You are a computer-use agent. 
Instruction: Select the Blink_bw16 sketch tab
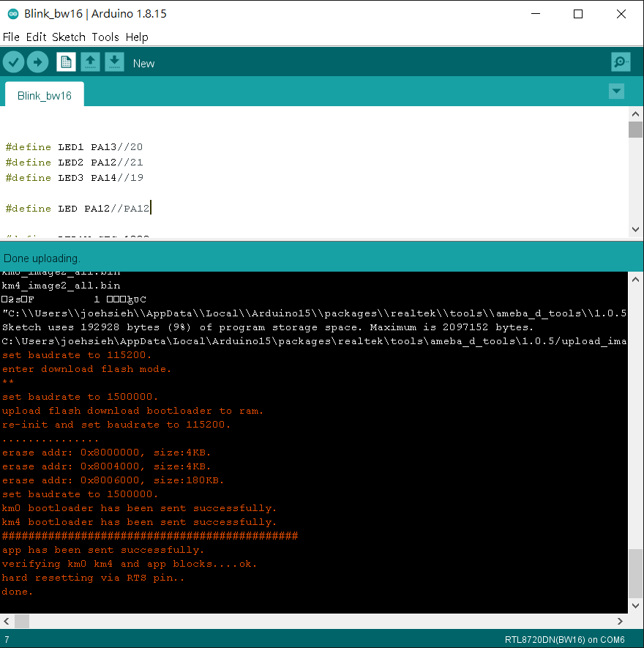click(45, 95)
